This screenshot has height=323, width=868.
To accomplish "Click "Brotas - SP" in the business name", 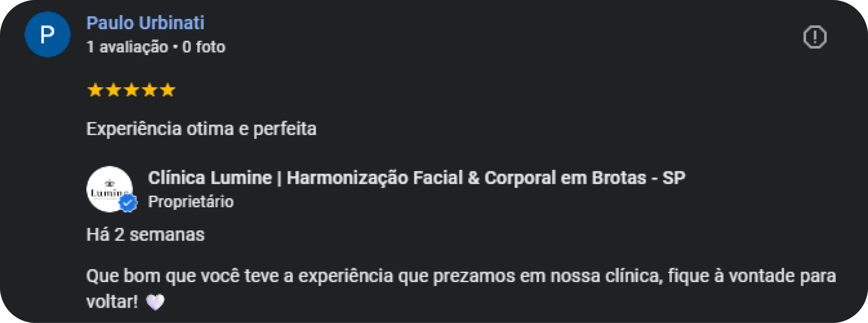I will (x=638, y=178).
